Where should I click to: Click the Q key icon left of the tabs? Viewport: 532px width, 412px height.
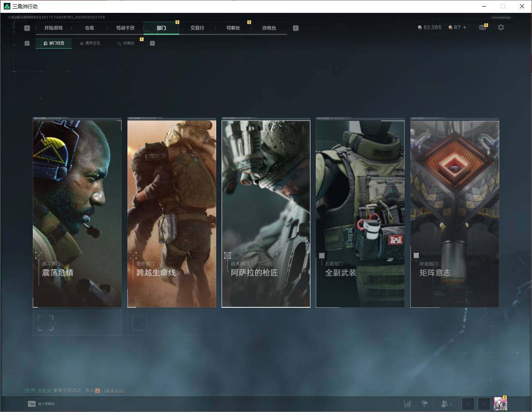click(x=27, y=28)
